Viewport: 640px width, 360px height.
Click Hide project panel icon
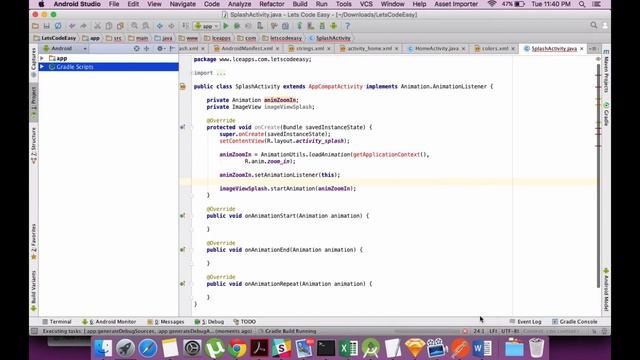click(172, 49)
